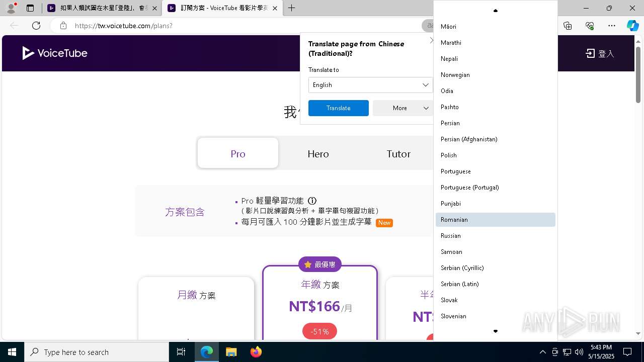This screenshot has width=644, height=362.
Task: Click the network tray icon
Action: (567, 352)
